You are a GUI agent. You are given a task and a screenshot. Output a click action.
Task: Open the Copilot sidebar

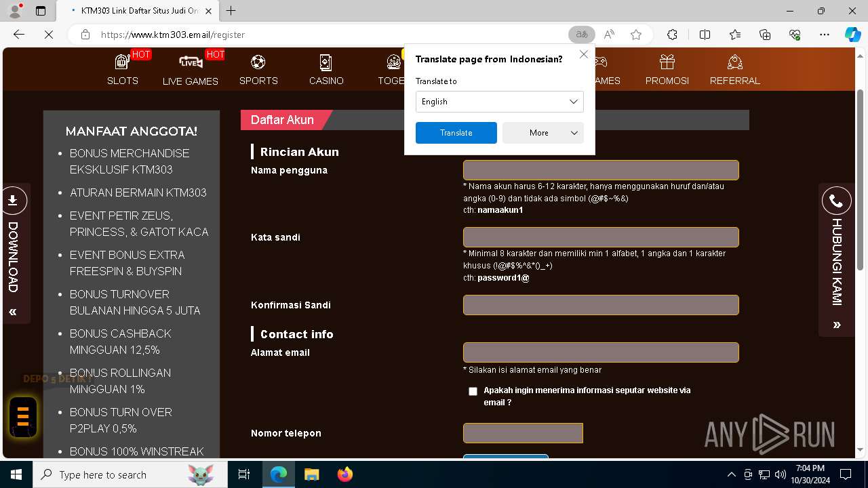coord(852,35)
